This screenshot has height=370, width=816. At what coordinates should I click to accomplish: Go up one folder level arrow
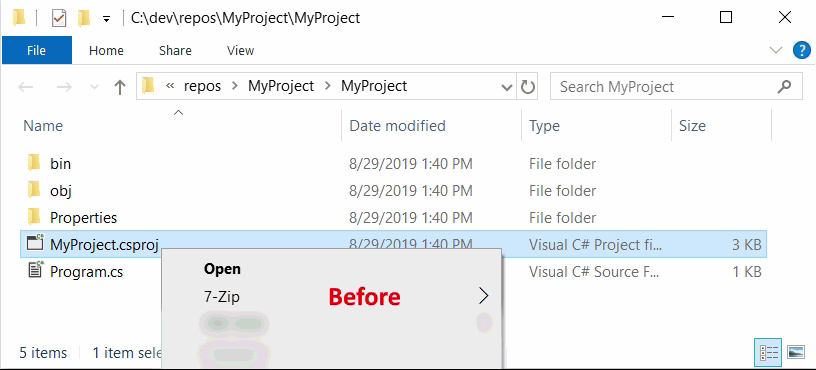point(120,87)
